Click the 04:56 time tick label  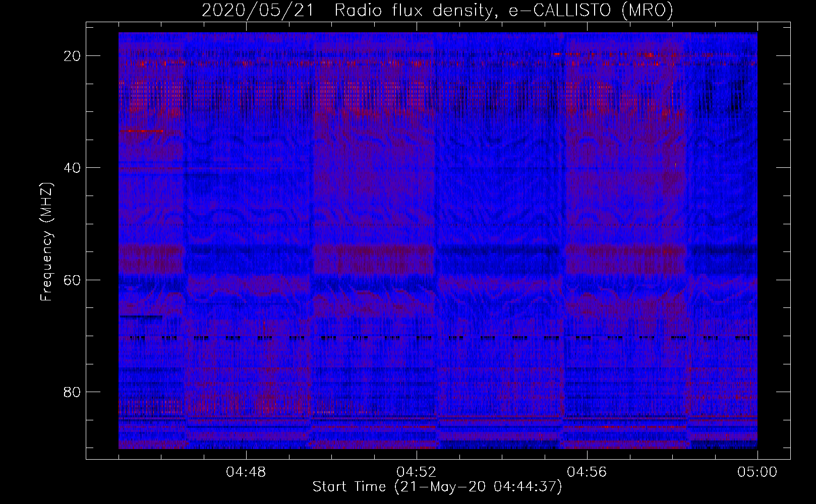(x=587, y=472)
